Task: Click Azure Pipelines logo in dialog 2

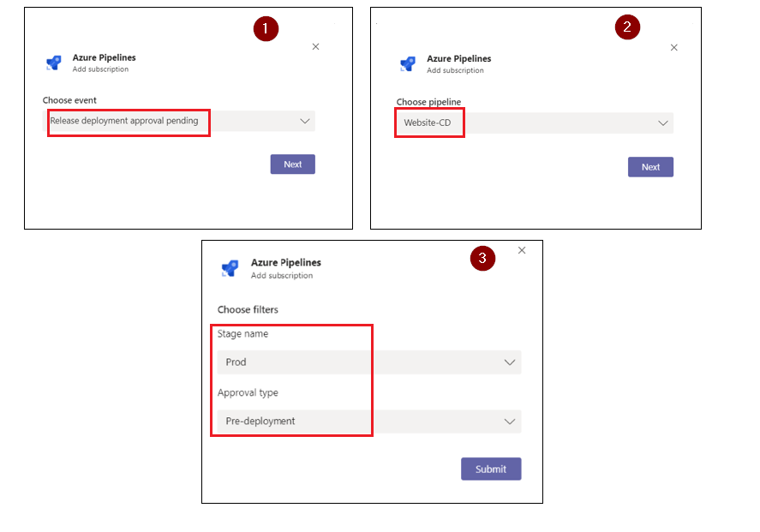Action: point(408,63)
